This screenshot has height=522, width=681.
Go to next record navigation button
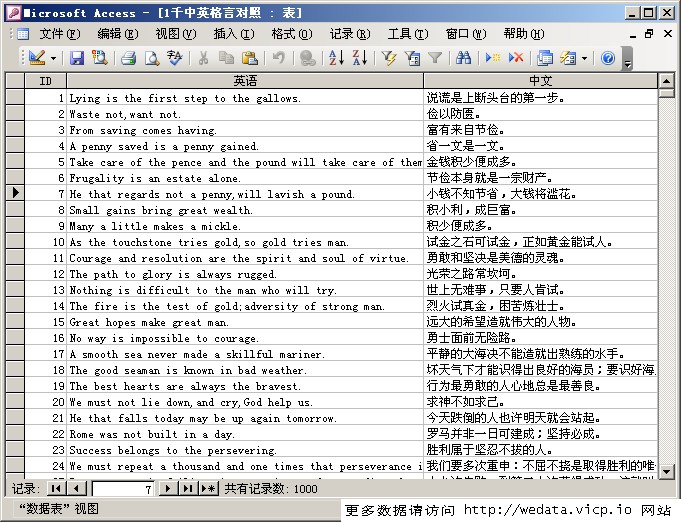(168, 489)
